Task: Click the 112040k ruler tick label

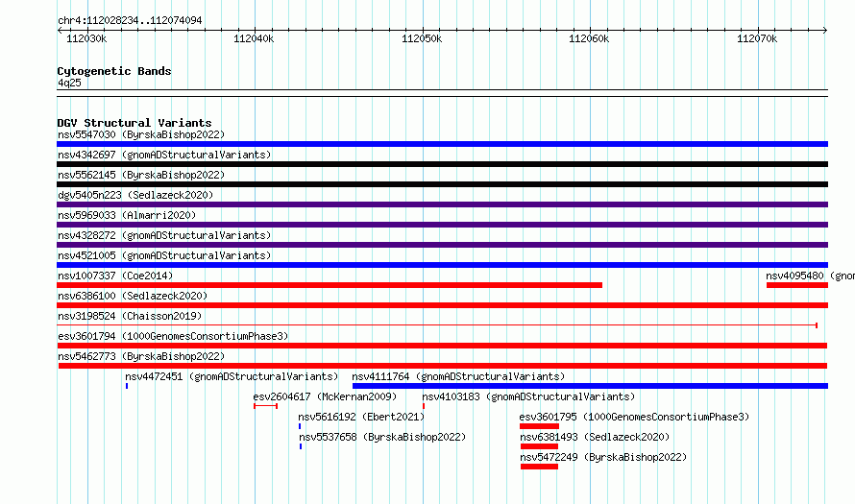Action: pos(254,38)
